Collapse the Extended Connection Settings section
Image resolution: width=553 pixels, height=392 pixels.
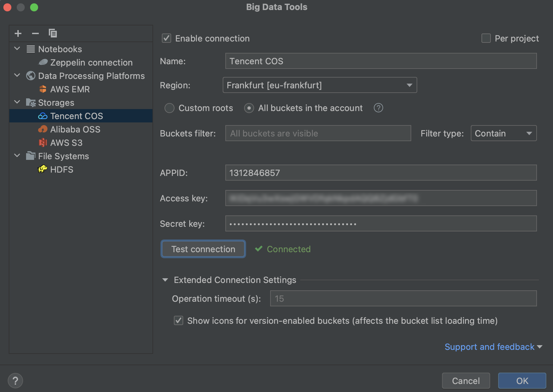(x=165, y=280)
